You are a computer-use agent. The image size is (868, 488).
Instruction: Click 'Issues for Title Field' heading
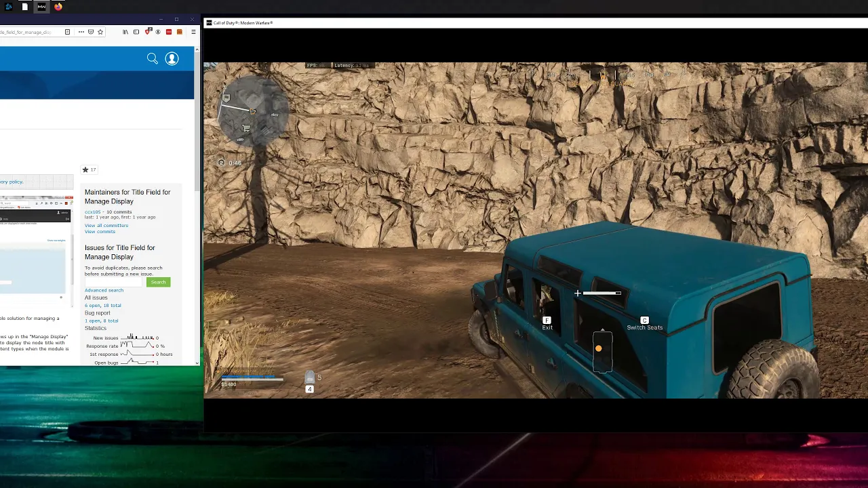(119, 252)
